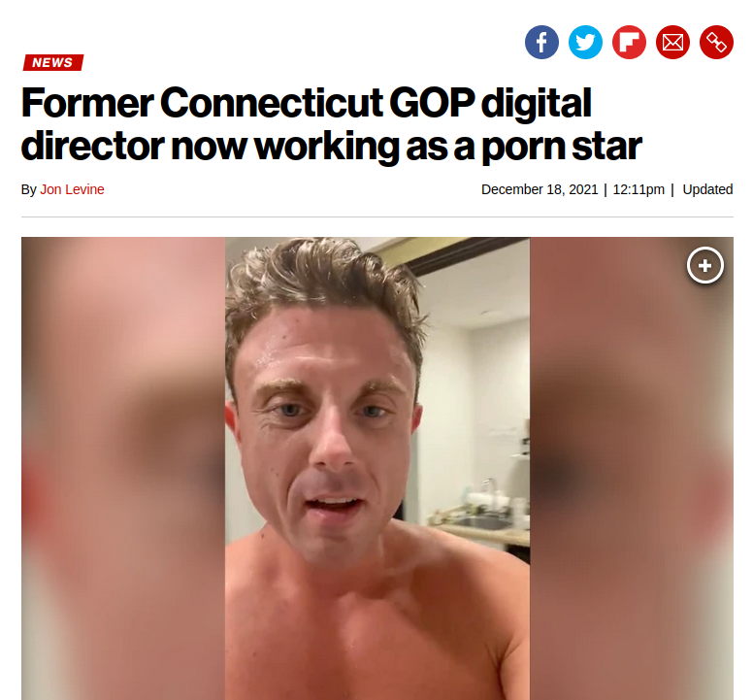The height and width of the screenshot is (700, 753).
Task: Click the headline's first line "Former Connecticut GOP digital"
Action: 307,102
